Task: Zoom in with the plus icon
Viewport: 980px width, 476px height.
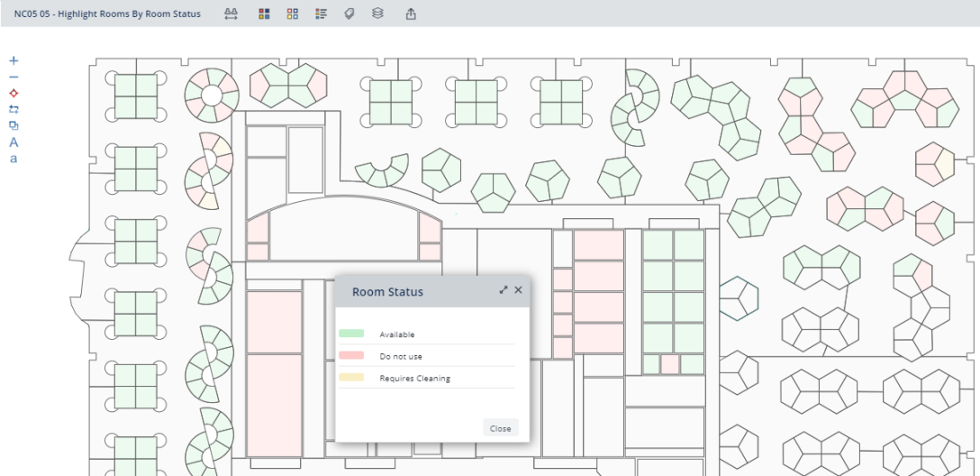Action: coord(14,60)
